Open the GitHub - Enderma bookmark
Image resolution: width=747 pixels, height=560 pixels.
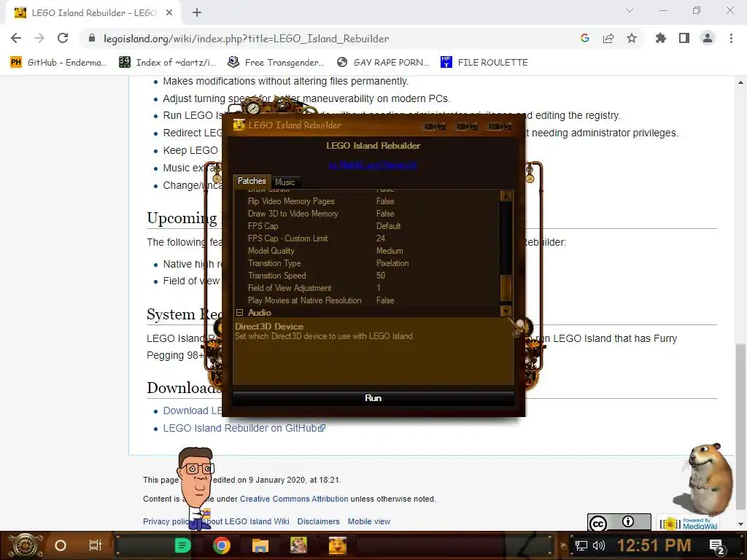59,63
